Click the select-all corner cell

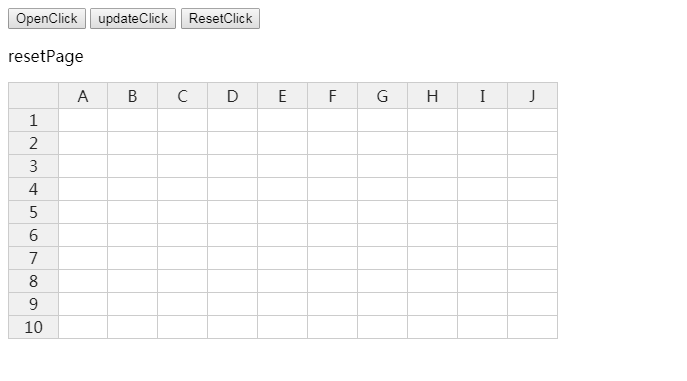(33, 95)
